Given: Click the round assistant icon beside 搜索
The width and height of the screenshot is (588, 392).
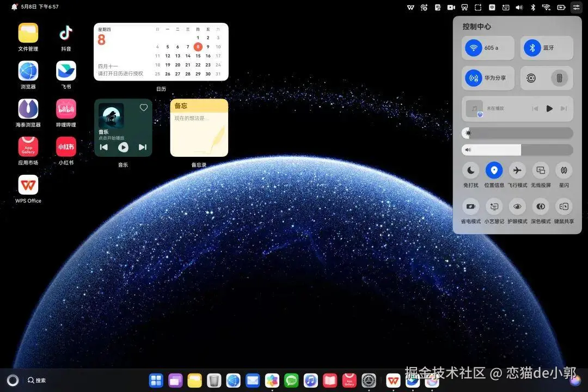Looking at the screenshot, I should pos(13,381).
